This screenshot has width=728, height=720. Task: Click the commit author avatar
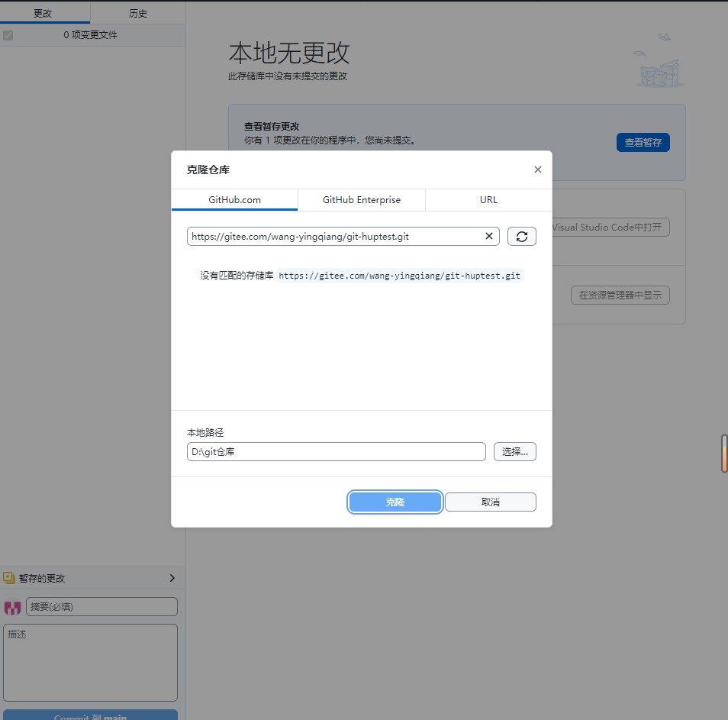pyautogui.click(x=12, y=606)
